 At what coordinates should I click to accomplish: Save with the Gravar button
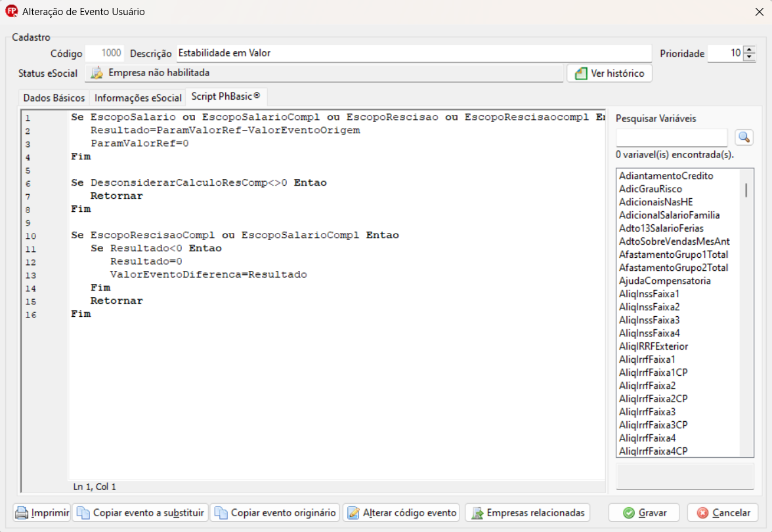(x=644, y=513)
